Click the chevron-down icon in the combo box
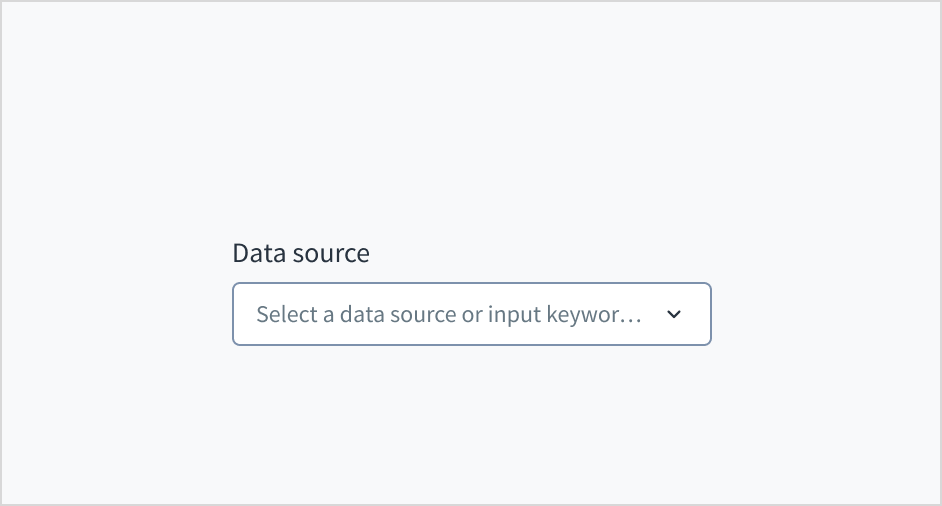Screen dimensions: 942x506 pyautogui.click(x=674, y=314)
